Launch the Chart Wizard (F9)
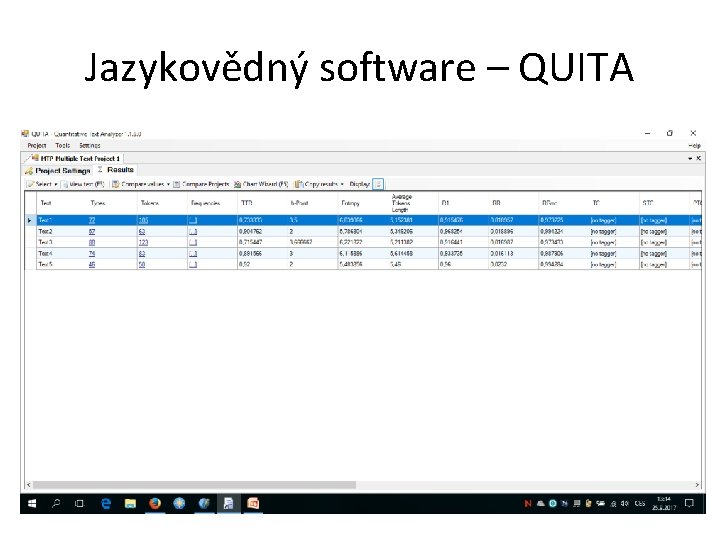The height and width of the screenshot is (540, 720). pos(261,184)
